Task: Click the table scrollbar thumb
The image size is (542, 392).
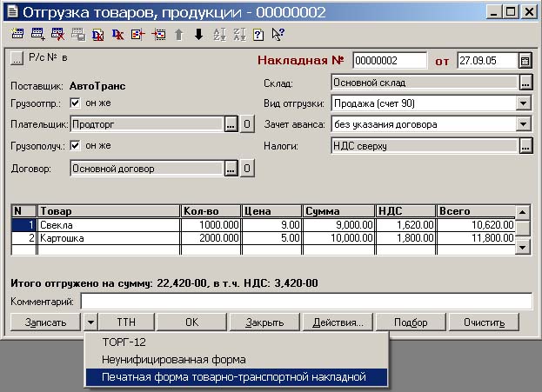Action: (x=522, y=228)
